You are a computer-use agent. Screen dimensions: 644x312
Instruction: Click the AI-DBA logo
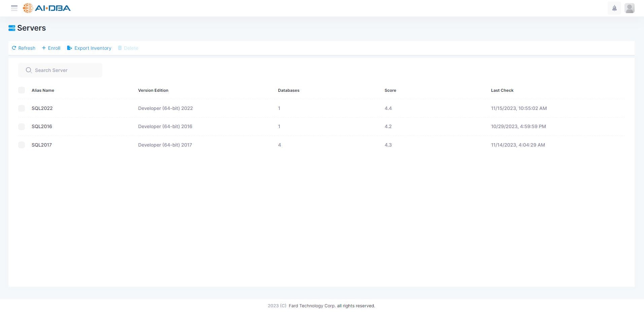pos(46,8)
